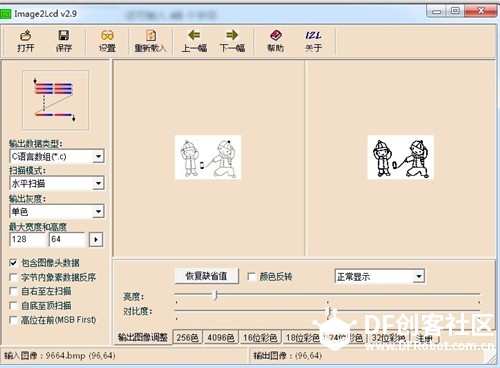The width and height of the screenshot is (500, 368).
Task: Enable 字节内象素数据反序 checkbox
Action: click(13, 277)
